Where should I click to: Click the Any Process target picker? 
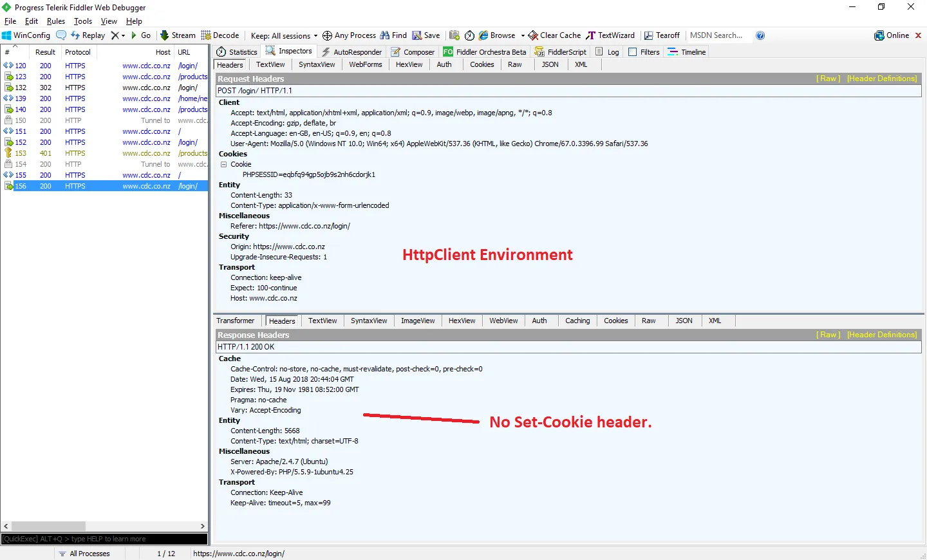click(x=349, y=35)
